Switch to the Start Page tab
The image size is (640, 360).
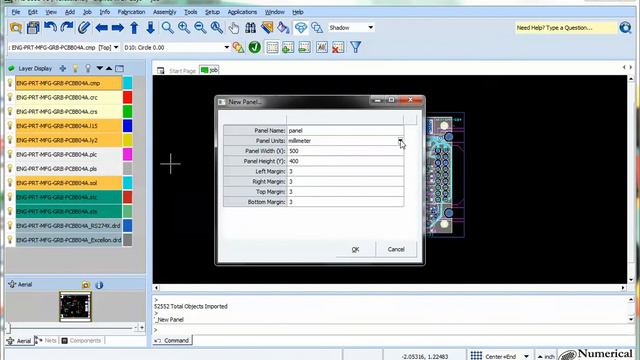[x=182, y=71]
